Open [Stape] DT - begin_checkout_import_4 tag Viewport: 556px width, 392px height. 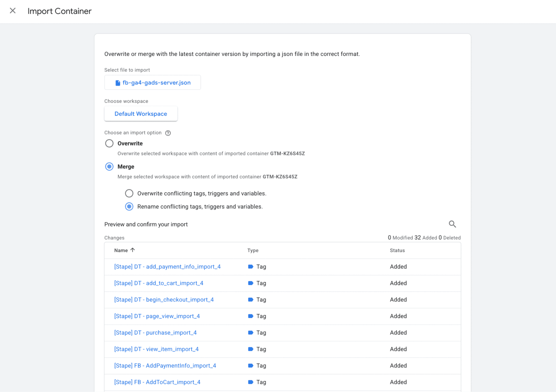(164, 300)
